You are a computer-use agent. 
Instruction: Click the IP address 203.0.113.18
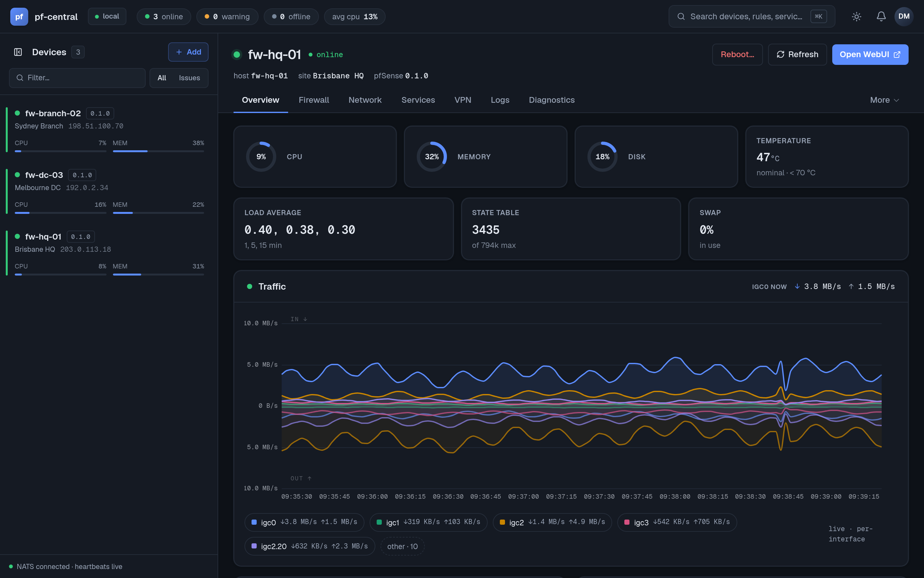(86, 249)
